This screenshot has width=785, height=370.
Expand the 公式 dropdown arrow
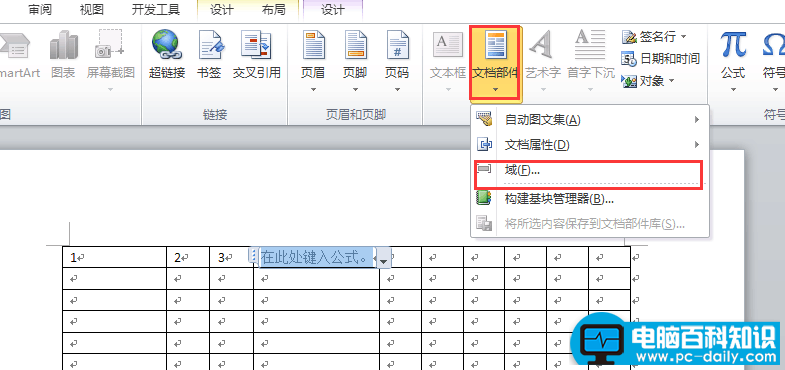pos(733,90)
